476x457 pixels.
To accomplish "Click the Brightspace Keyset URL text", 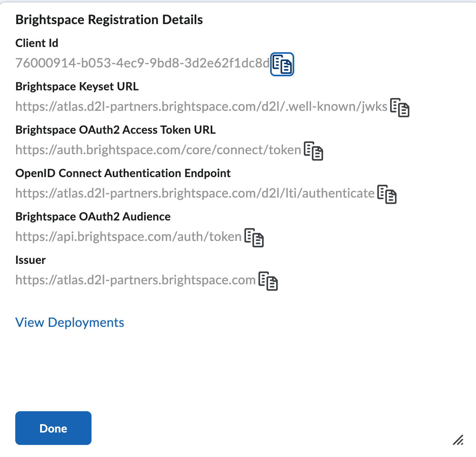I will [x=201, y=107].
